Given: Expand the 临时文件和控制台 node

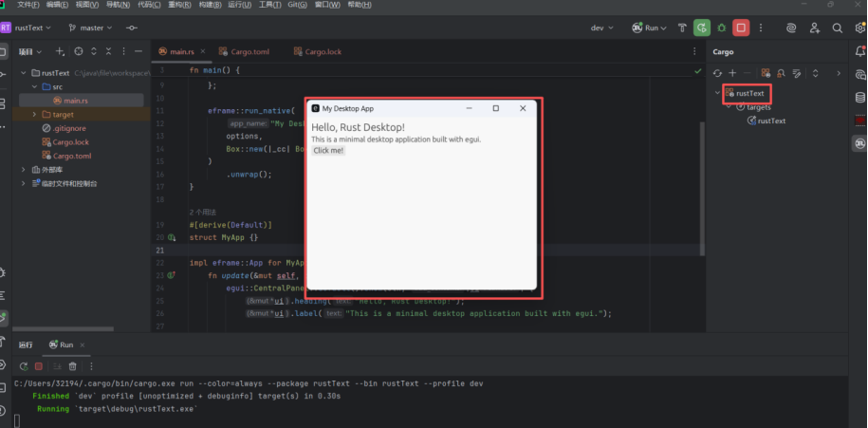Looking at the screenshot, I should tap(24, 184).
